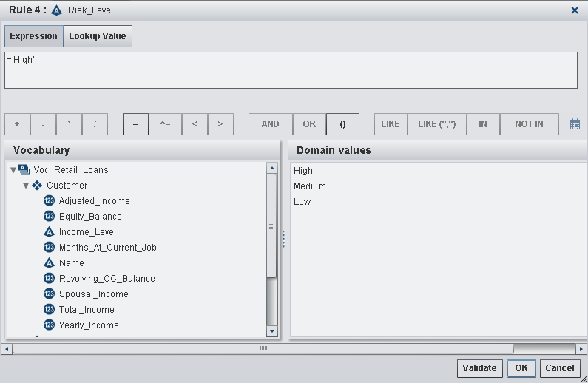Insert the parentheses operator
The image size is (588, 383).
342,124
